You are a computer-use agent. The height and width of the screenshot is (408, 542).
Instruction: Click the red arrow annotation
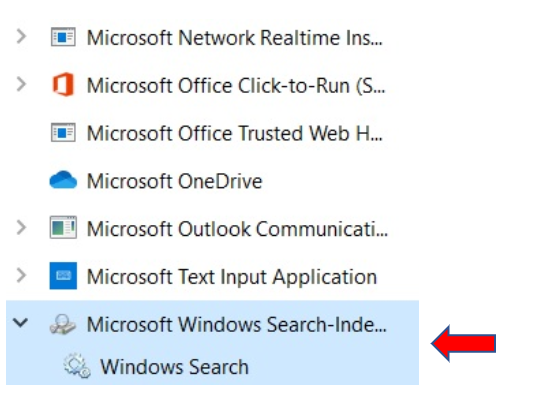[x=464, y=343]
